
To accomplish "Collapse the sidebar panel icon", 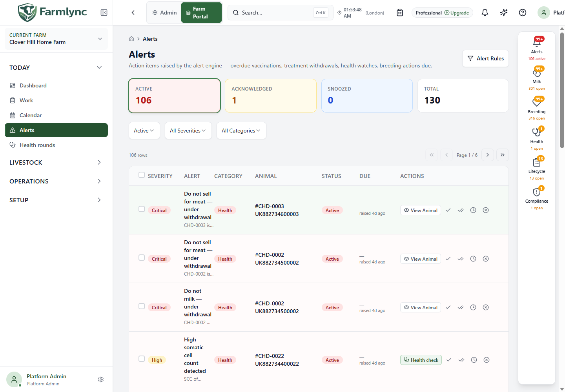I will click(104, 13).
